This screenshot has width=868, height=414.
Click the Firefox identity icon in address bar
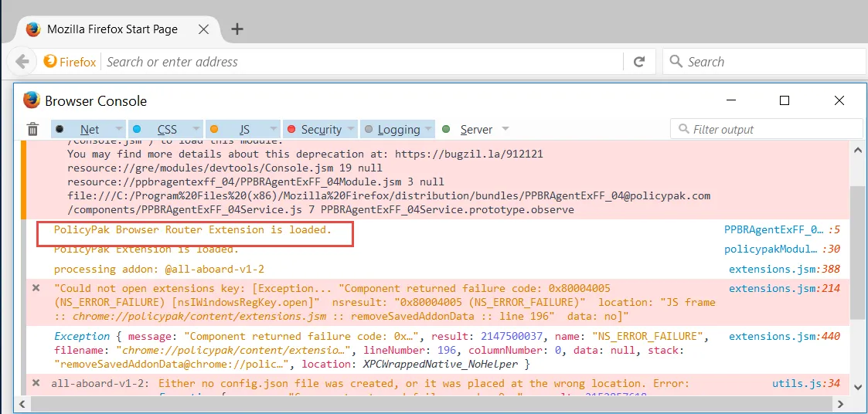(70, 62)
